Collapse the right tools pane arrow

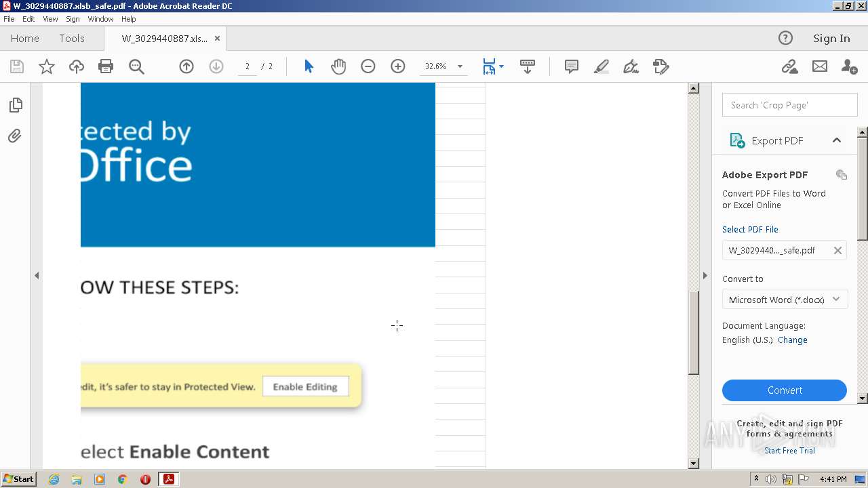tap(705, 275)
